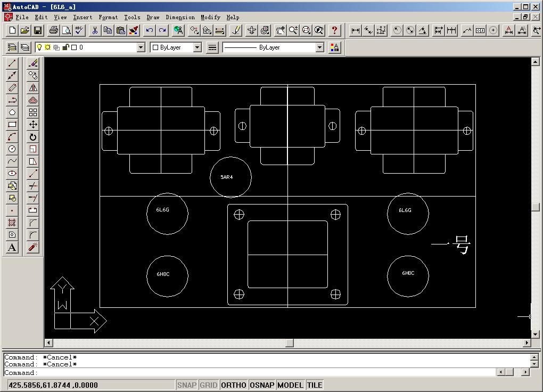Click Make Object's Layer Current icon
Screen dimensions: 543x392
(12, 47)
